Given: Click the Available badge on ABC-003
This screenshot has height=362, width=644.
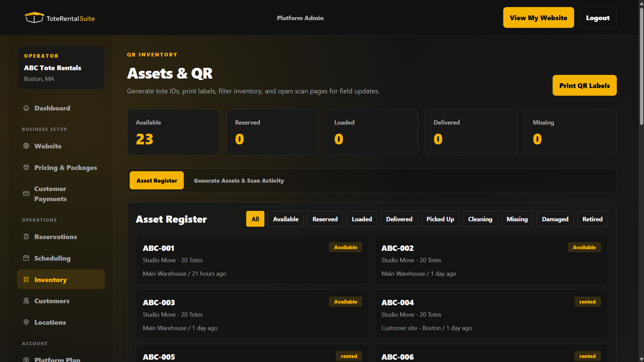Looking at the screenshot, I should pos(345,302).
